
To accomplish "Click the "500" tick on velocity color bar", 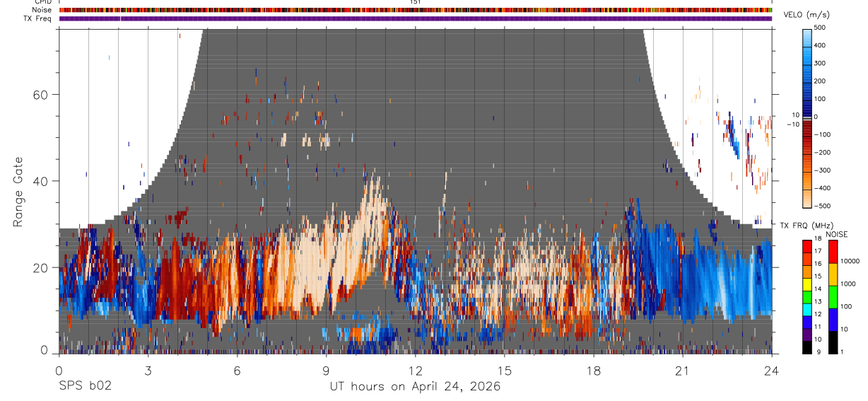I will 821,28.
